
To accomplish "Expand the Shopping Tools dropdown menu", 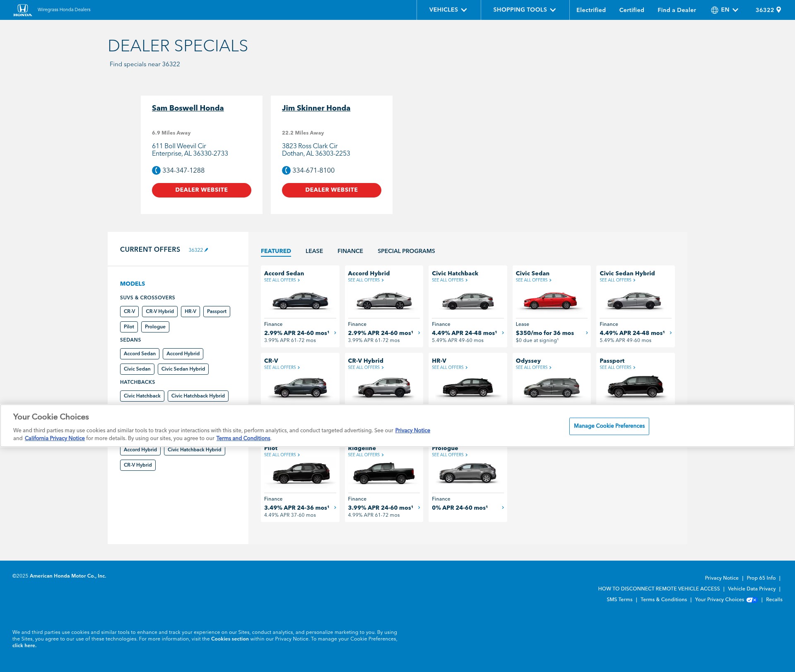I will [x=525, y=10].
